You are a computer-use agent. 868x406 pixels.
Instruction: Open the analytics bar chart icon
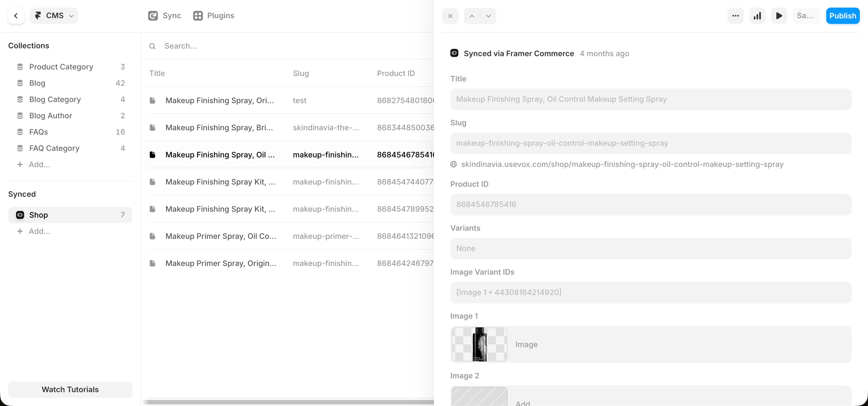(757, 16)
